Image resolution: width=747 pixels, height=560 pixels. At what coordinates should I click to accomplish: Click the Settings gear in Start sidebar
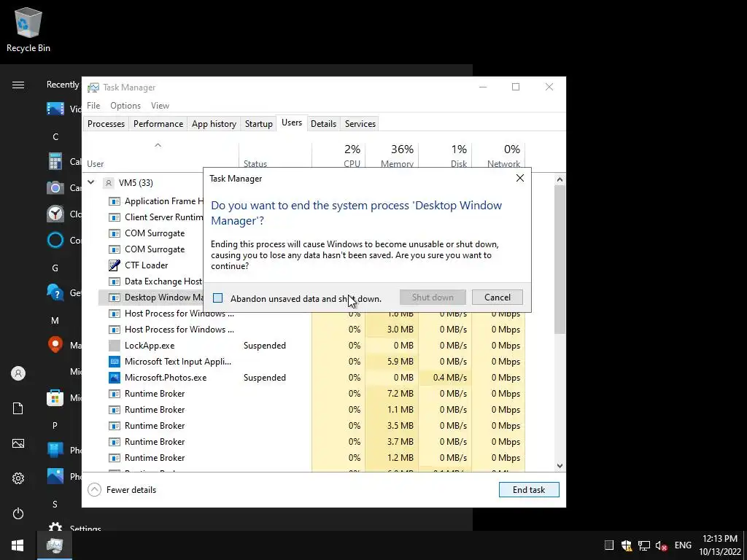tap(18, 478)
